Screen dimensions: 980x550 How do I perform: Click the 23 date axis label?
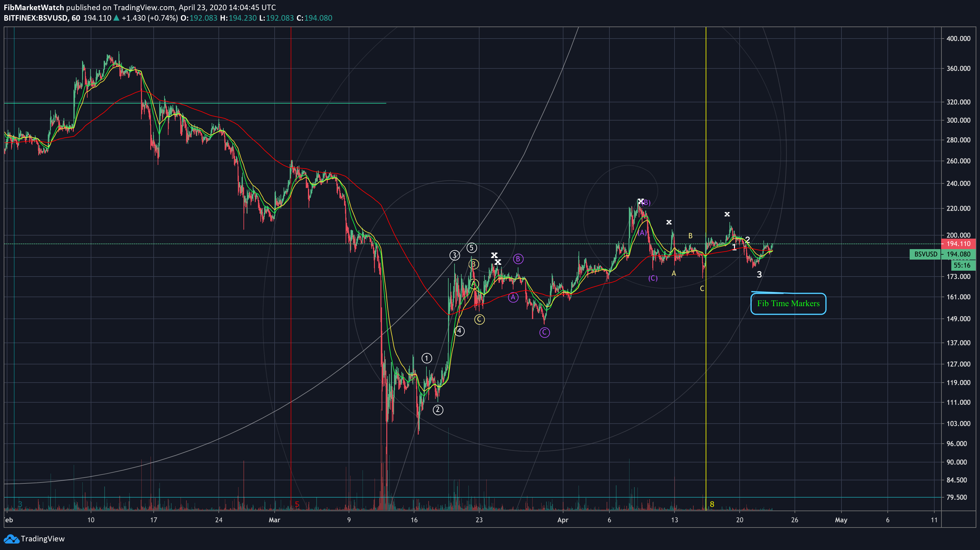coord(479,520)
